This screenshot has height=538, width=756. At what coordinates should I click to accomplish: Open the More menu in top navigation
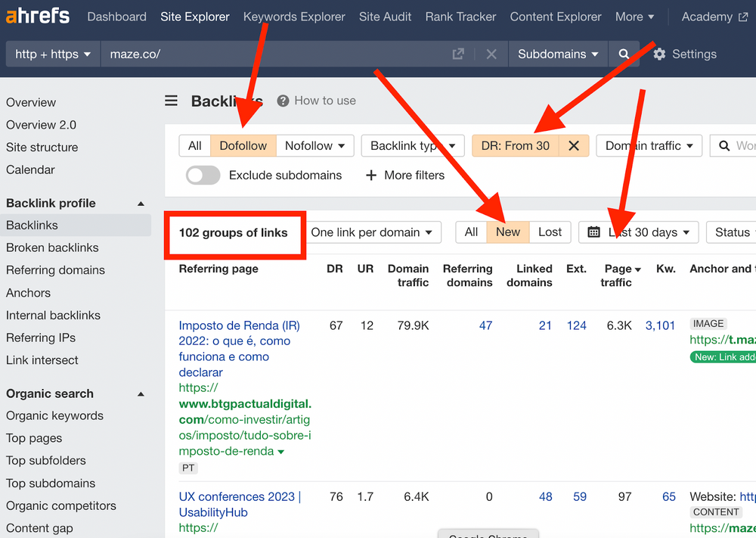point(634,17)
